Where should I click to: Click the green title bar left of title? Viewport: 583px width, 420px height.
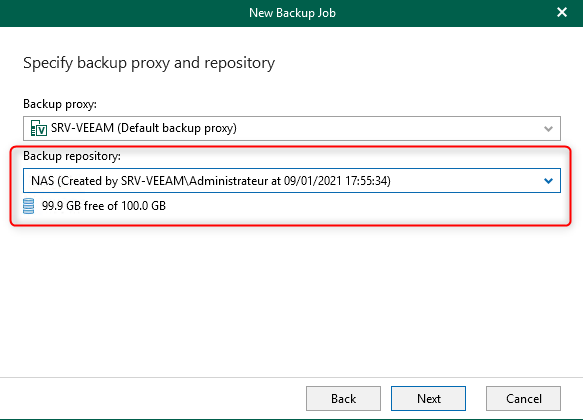(123, 13)
